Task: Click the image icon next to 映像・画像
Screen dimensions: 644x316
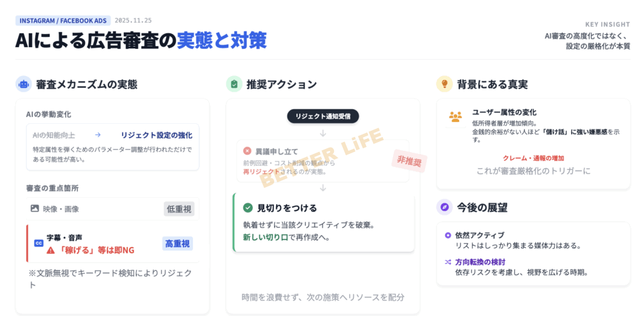Action: point(35,209)
